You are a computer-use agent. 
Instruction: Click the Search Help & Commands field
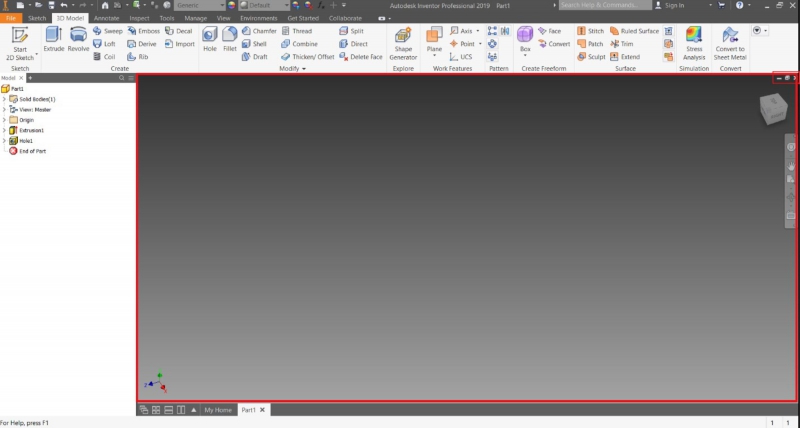coord(600,5)
